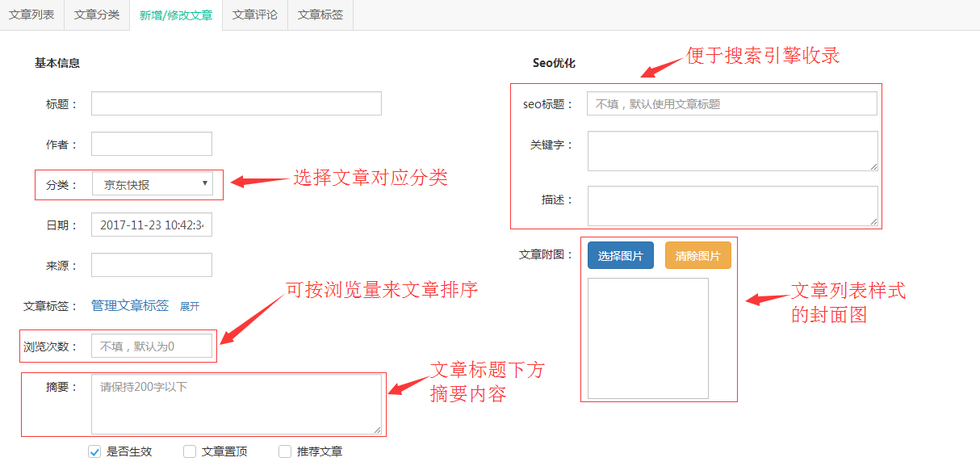Click the 来源 input box

point(152,265)
